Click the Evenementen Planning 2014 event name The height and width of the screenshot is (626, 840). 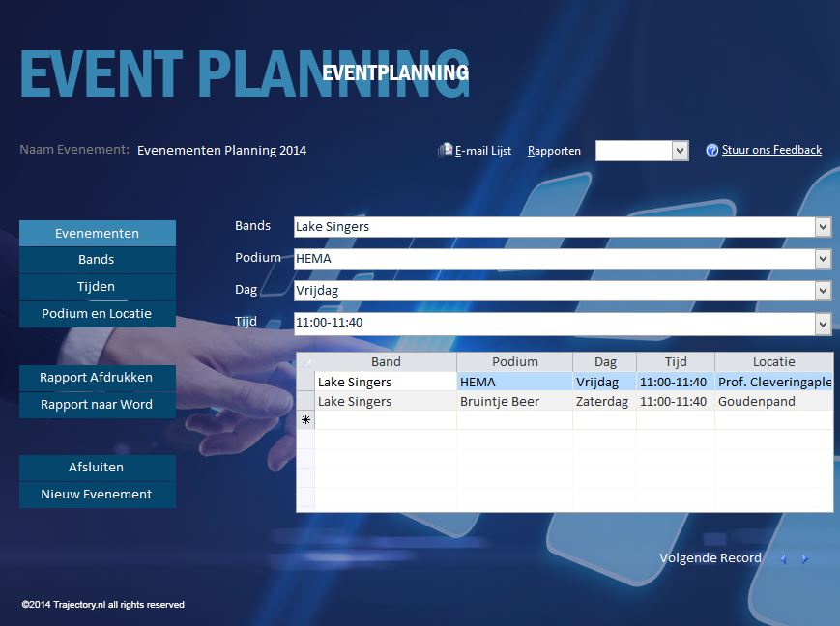point(221,151)
